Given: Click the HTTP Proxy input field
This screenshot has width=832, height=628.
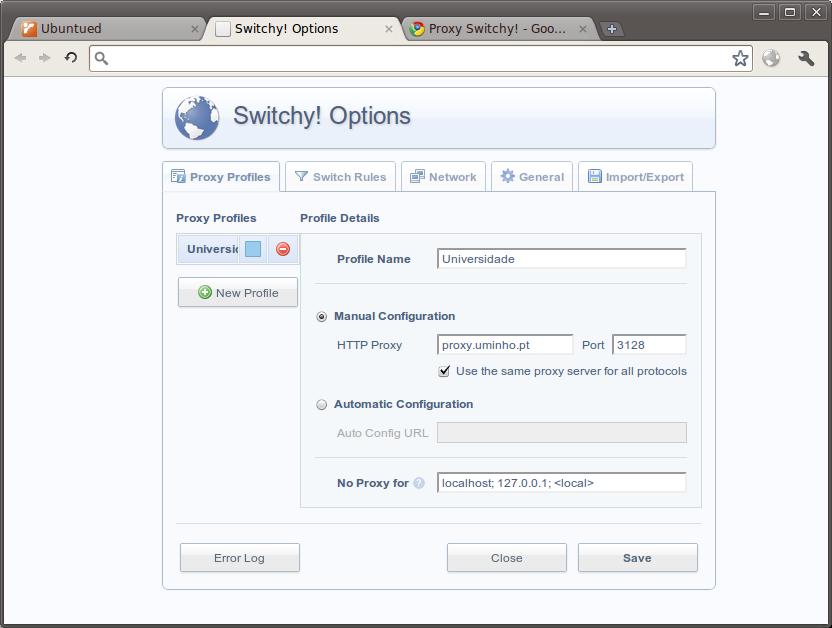Looking at the screenshot, I should (505, 345).
